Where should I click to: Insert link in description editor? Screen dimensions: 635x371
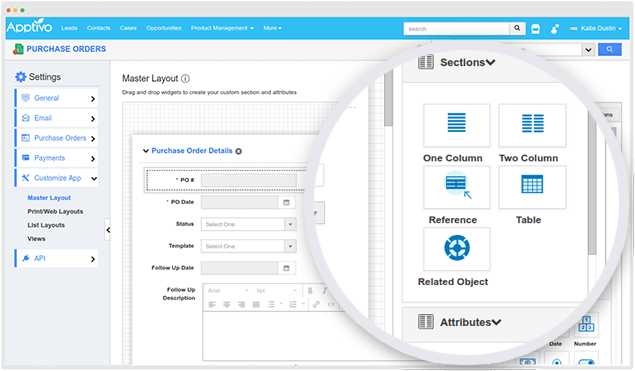(x=316, y=304)
